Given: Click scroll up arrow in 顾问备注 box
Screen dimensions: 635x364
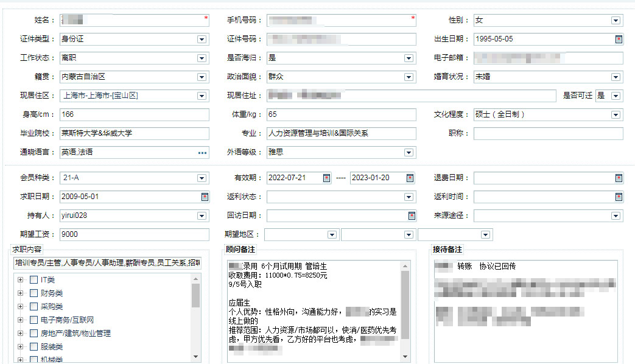Looking at the screenshot, I should tap(405, 266).
